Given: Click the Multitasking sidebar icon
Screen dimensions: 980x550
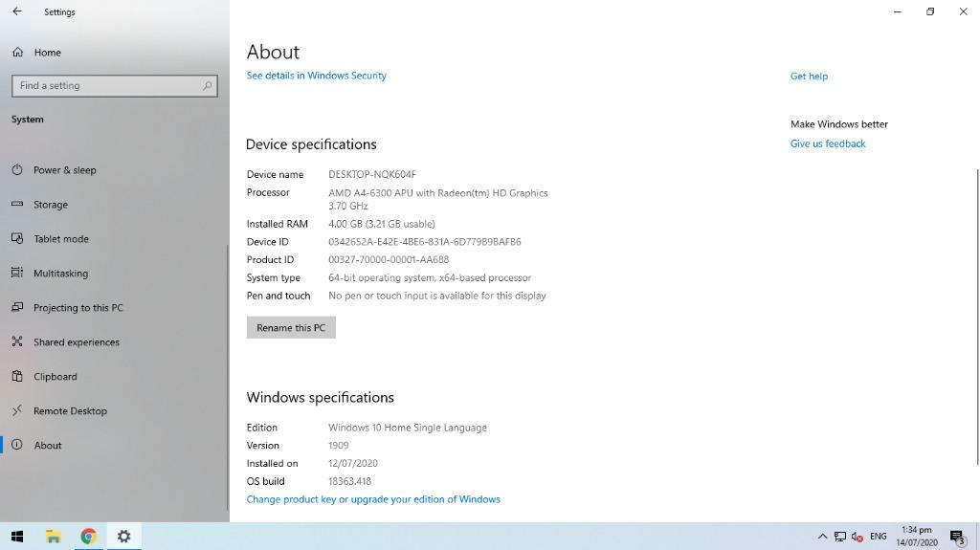Looking at the screenshot, I should 16,274.
